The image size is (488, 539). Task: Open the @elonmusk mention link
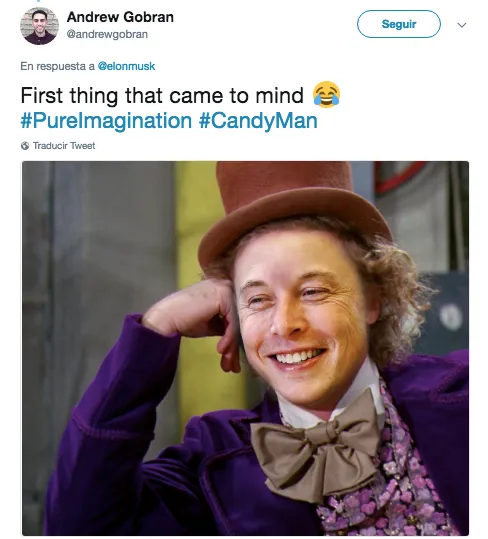click(126, 66)
